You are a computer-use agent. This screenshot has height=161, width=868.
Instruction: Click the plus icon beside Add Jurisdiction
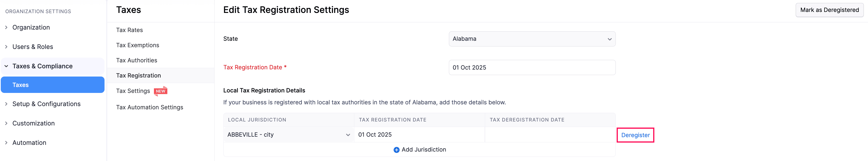point(396,150)
